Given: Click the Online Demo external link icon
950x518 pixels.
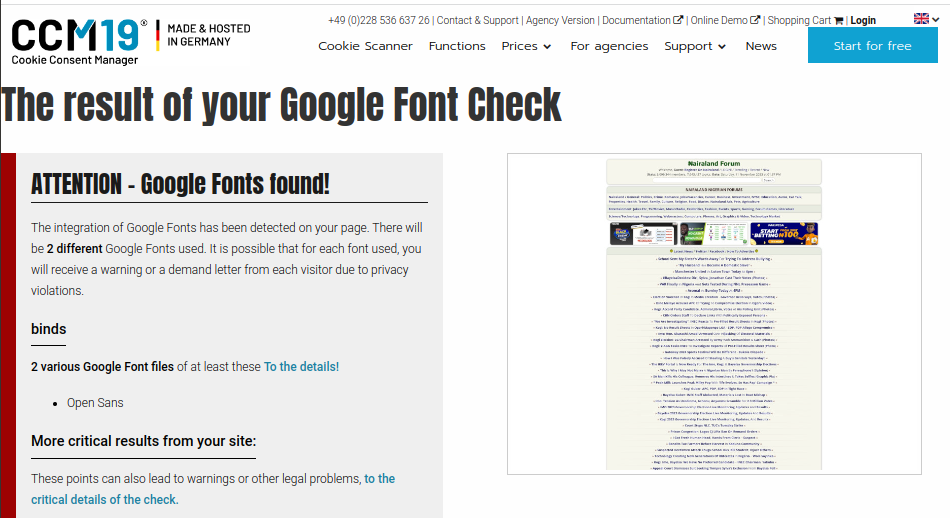Looking at the screenshot, I should pos(755,20).
